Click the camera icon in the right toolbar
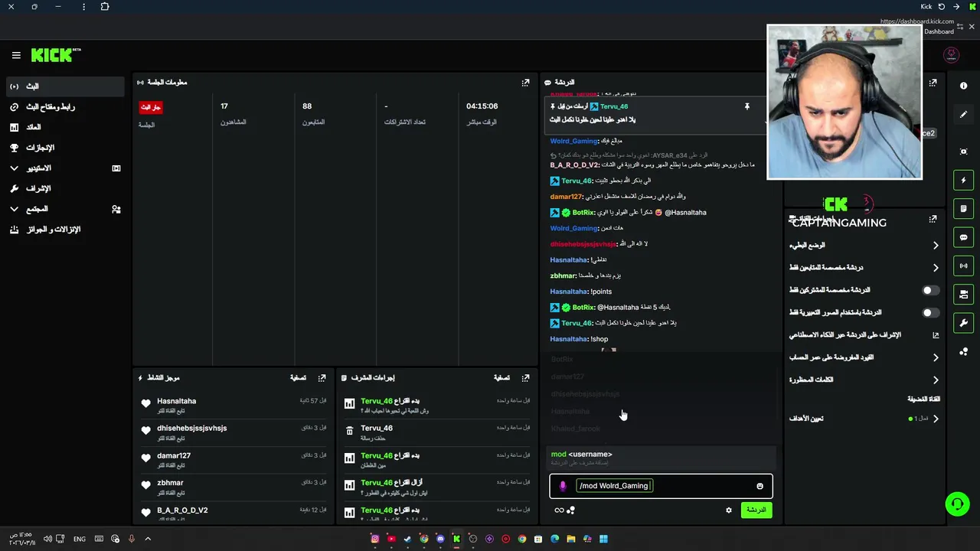 [x=963, y=294]
